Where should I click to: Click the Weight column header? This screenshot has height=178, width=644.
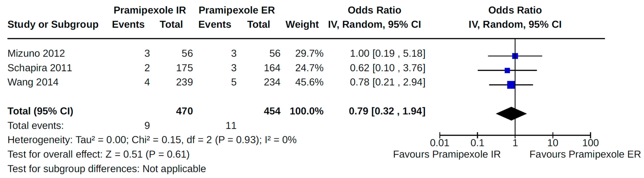click(x=302, y=25)
